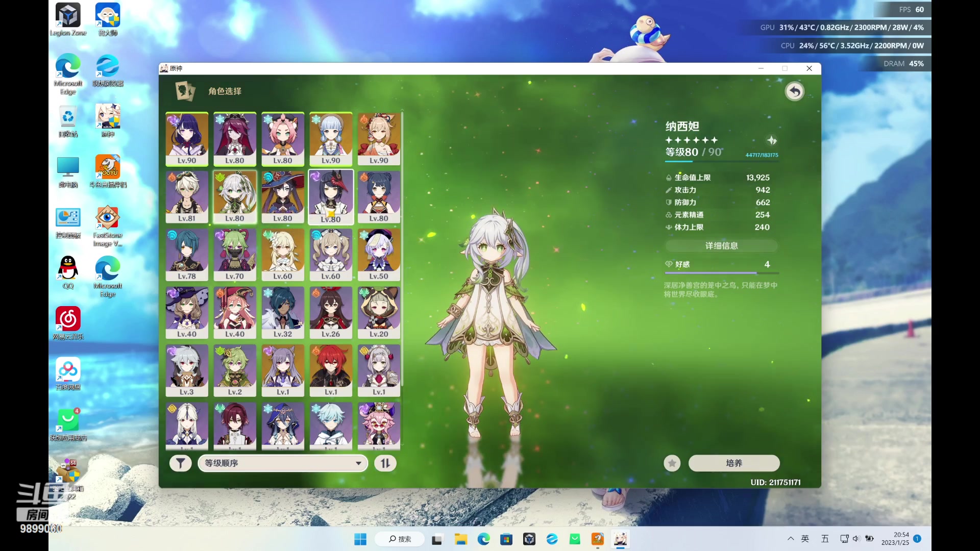The height and width of the screenshot is (551, 980).
Task: Select the highlighted white-haired Lv.80 Nahida portrait
Action: point(235,197)
